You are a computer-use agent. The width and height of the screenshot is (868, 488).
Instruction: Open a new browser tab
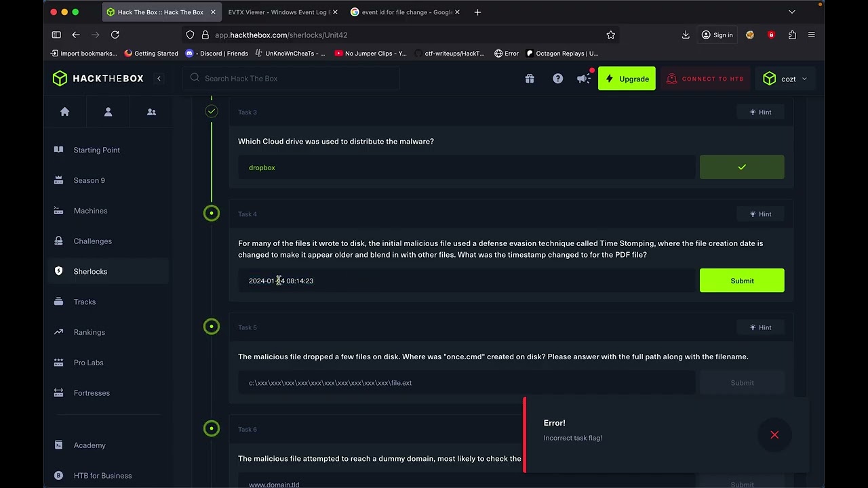point(477,12)
